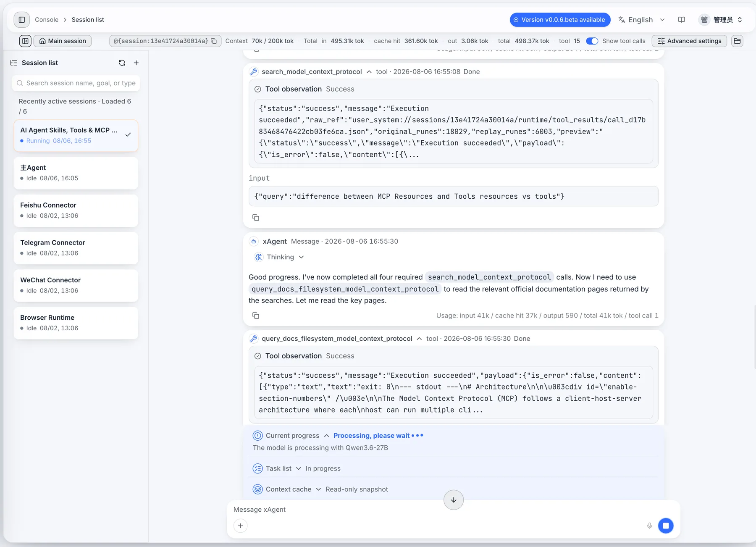Expand the Thinking section
Image resolution: width=756 pixels, height=547 pixels.
point(301,257)
